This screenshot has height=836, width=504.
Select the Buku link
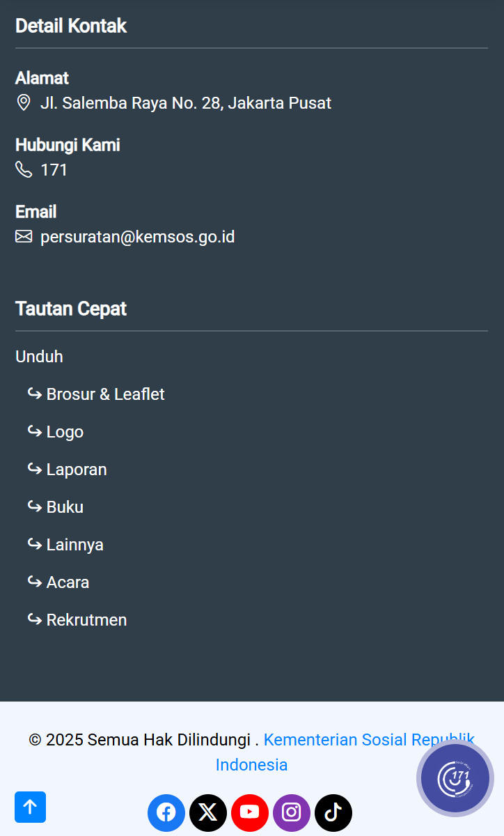65,507
